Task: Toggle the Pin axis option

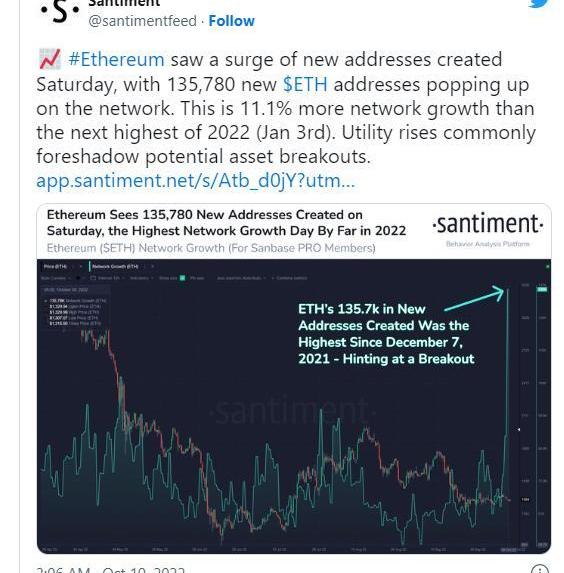Action: (x=197, y=278)
